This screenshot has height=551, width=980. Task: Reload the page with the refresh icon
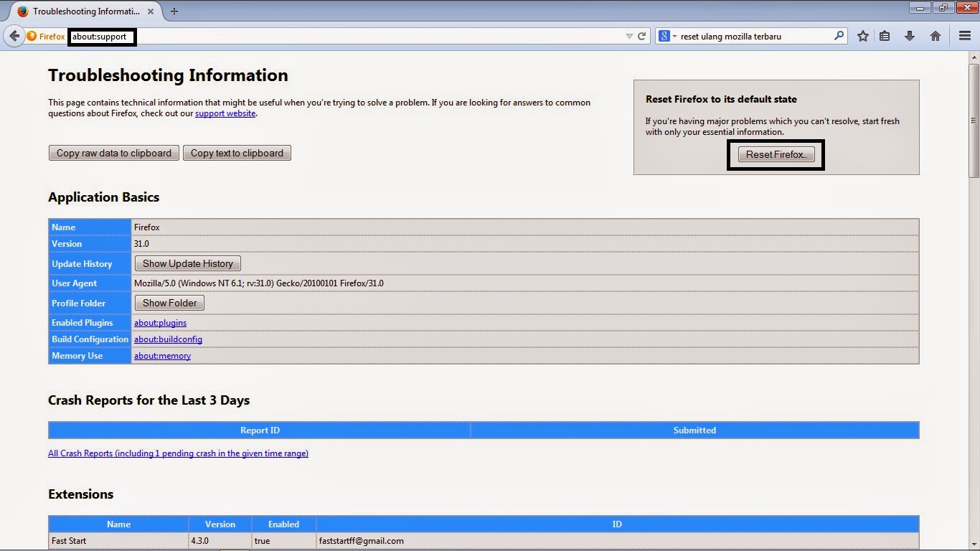click(642, 36)
